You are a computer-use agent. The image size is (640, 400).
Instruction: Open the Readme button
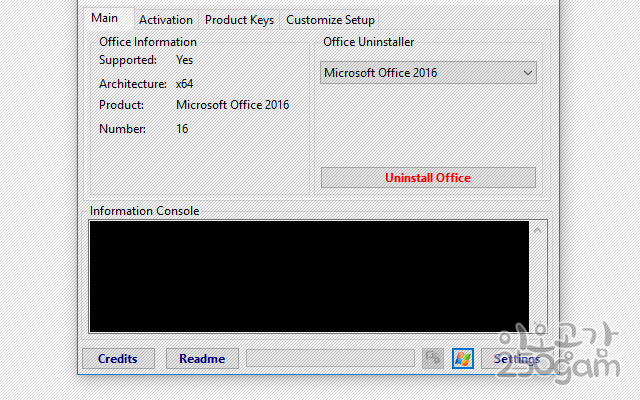pos(202,359)
